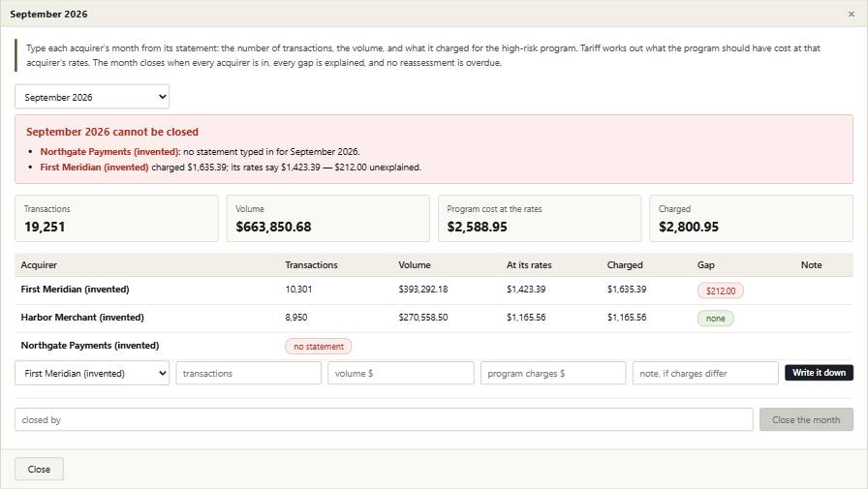Viewport: 868px width, 489px height.
Task: Focus the note, if charges differ field
Action: [705, 373]
